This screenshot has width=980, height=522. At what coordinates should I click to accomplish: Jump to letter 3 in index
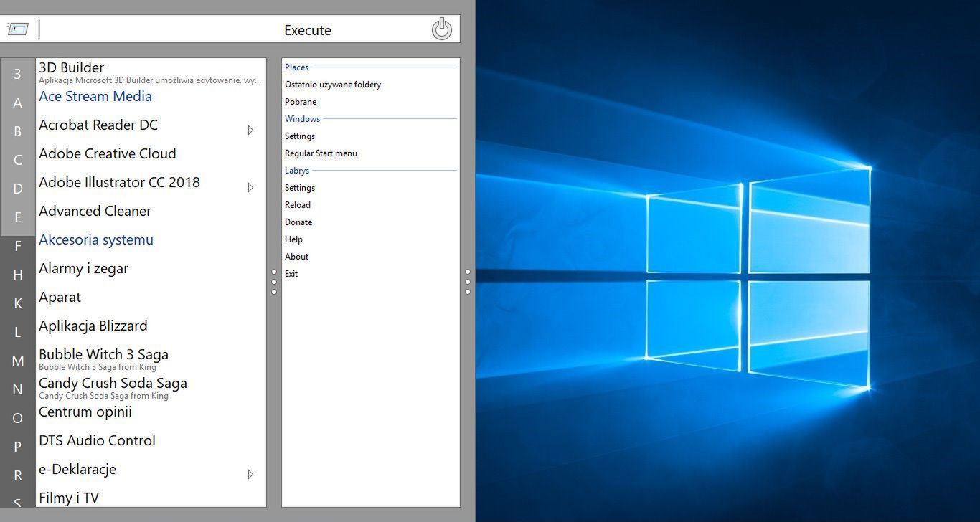pyautogui.click(x=17, y=74)
